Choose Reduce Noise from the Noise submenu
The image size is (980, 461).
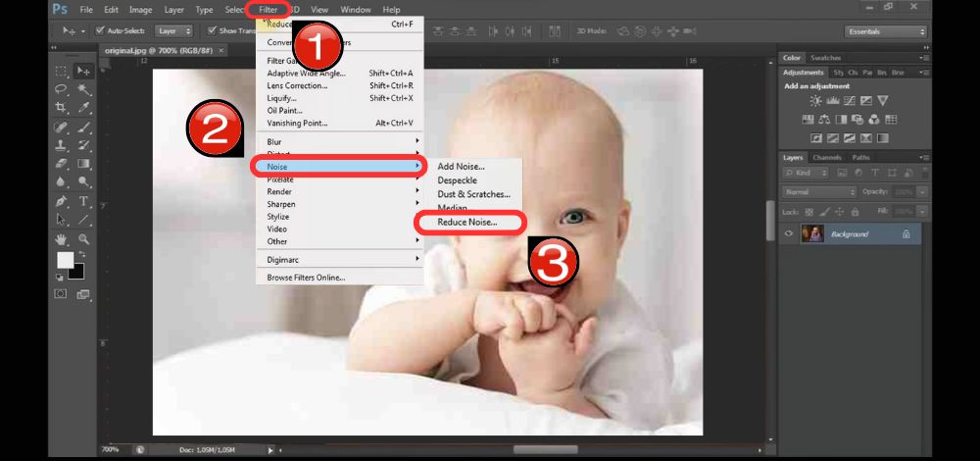coord(467,222)
